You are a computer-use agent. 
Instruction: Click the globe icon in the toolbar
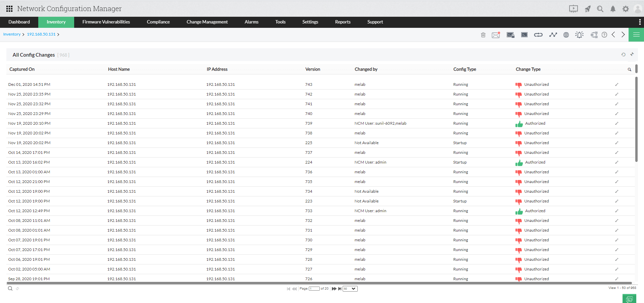(566, 35)
